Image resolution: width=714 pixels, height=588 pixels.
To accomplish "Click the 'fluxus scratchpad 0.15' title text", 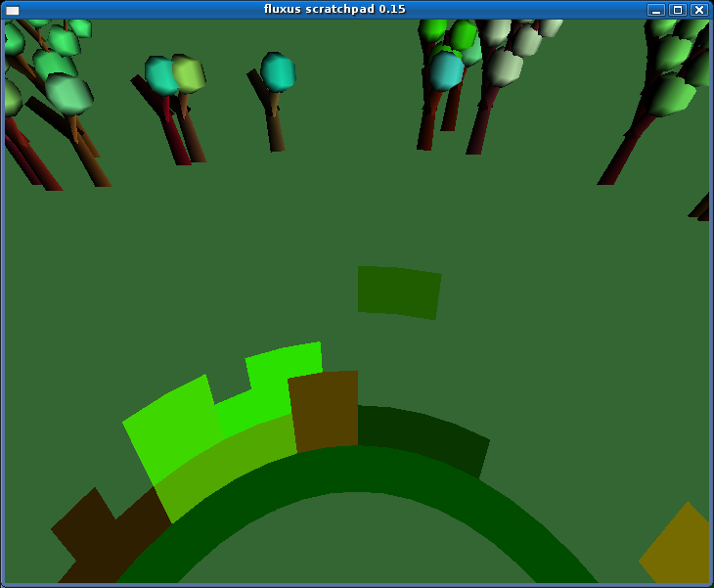I will 335,9.
